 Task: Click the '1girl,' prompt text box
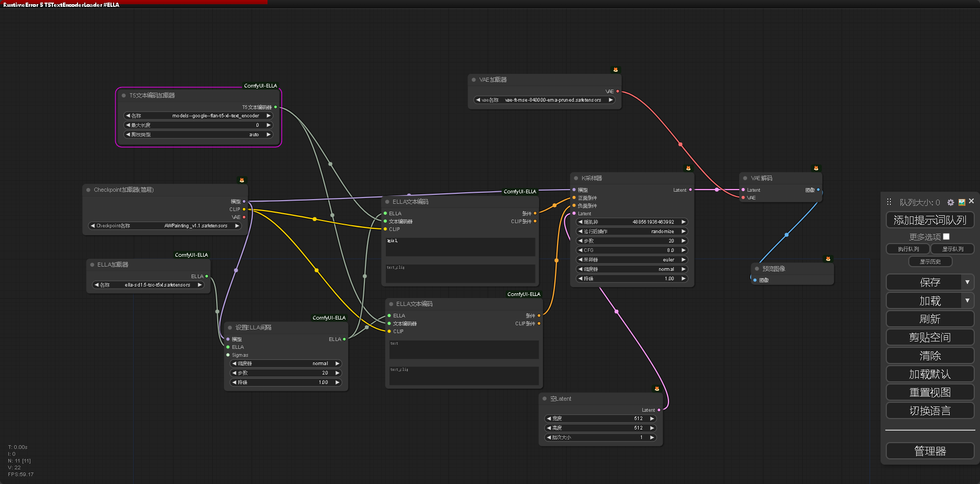(460, 247)
